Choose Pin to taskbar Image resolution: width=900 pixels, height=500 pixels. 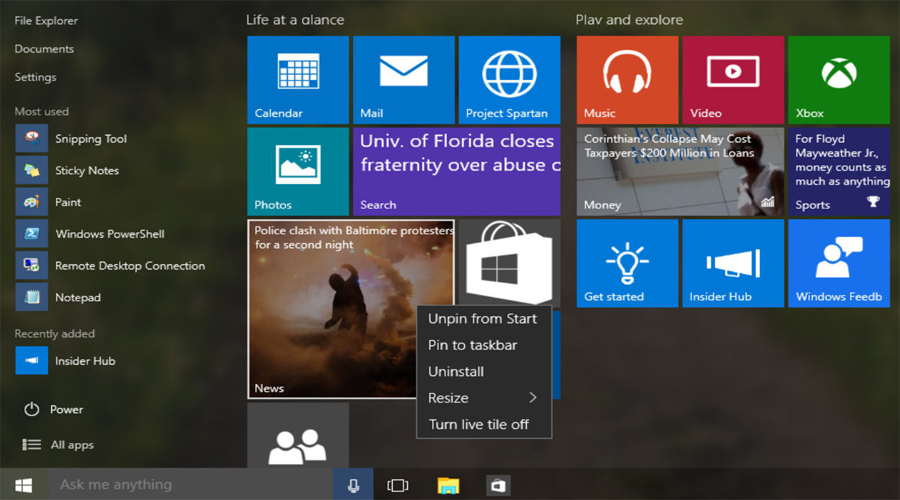point(484,345)
